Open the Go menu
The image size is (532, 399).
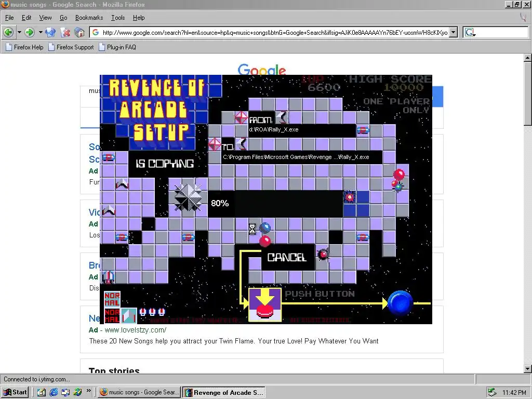[63, 18]
